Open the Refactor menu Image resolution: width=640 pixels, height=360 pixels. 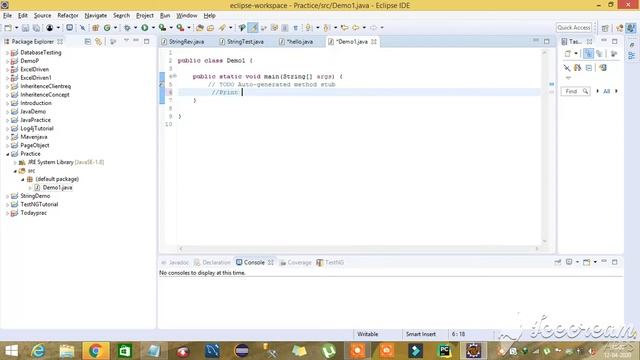[x=68, y=16]
